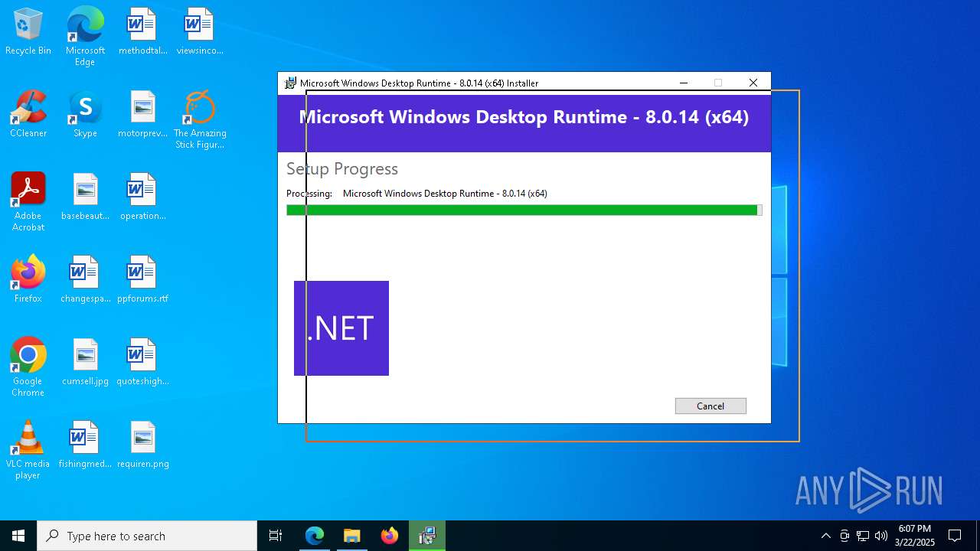Image resolution: width=980 pixels, height=551 pixels.
Task: Click the Meet Now tray icon
Action: click(x=844, y=536)
